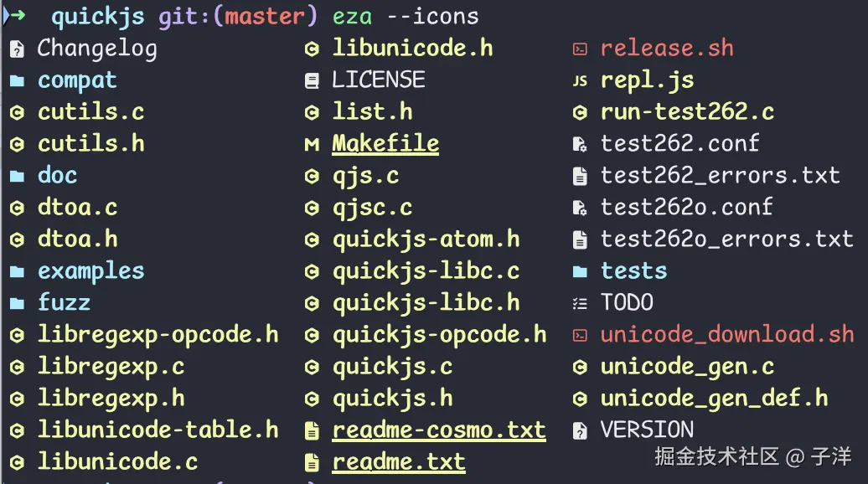Click the folder icon next to tests
Screen dimensions: 868x484
coord(579,272)
